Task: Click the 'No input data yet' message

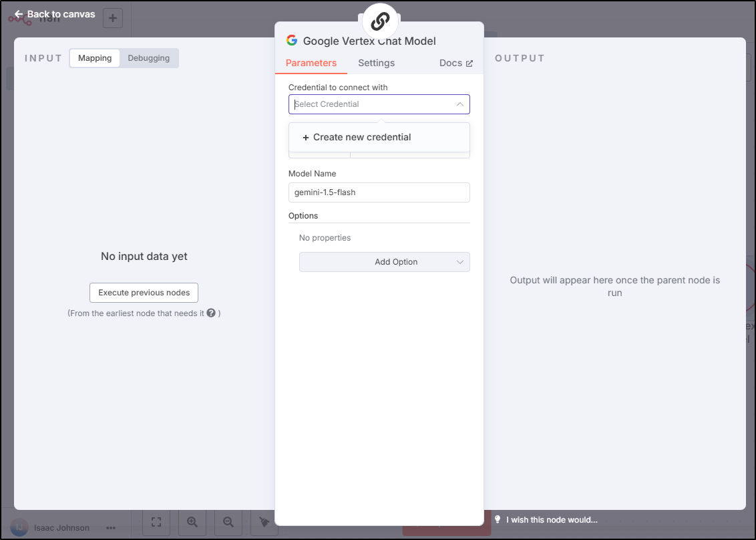Action: point(144,256)
